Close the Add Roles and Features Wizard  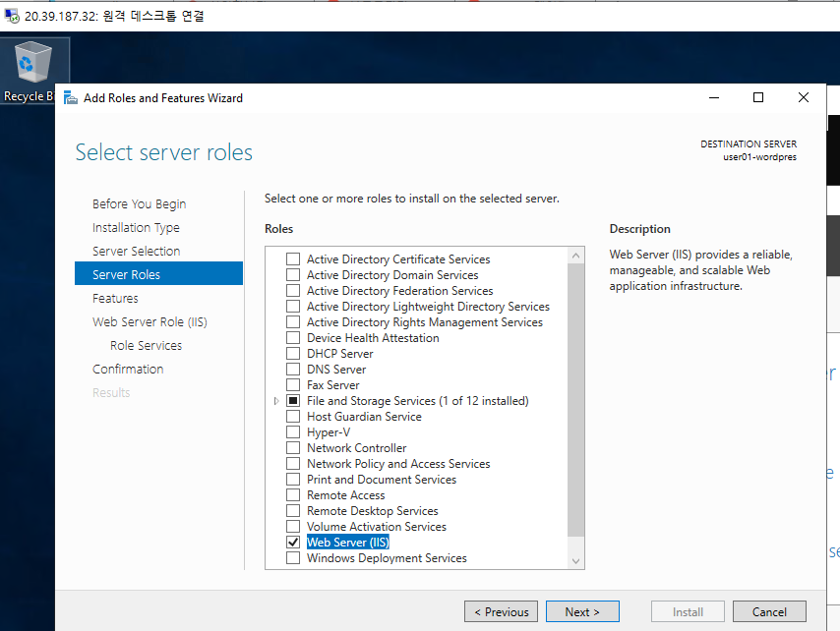click(803, 97)
